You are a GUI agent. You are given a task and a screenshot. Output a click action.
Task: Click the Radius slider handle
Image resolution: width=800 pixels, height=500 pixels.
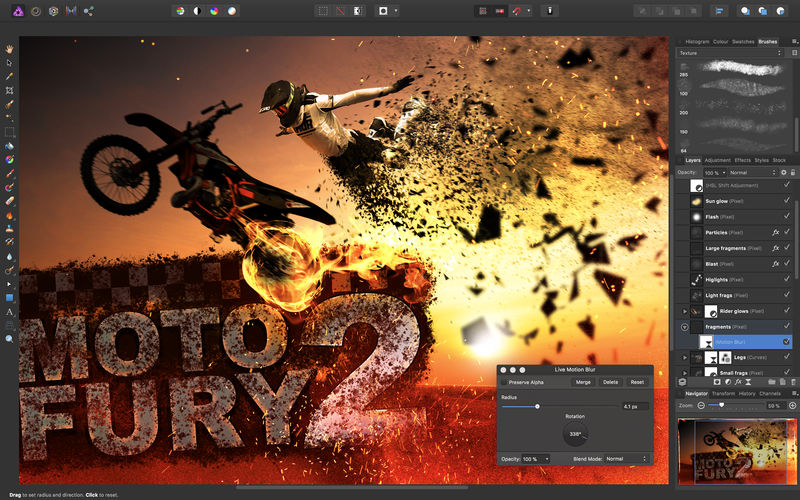537,406
